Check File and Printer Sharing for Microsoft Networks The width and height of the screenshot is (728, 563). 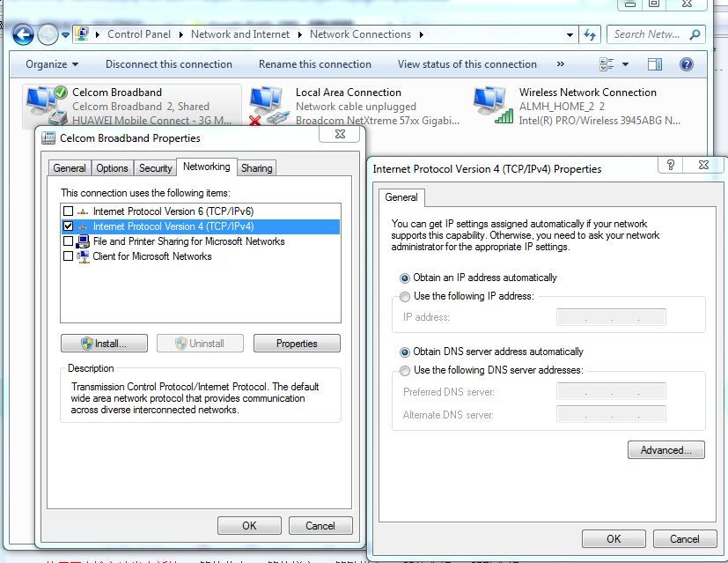(x=69, y=241)
